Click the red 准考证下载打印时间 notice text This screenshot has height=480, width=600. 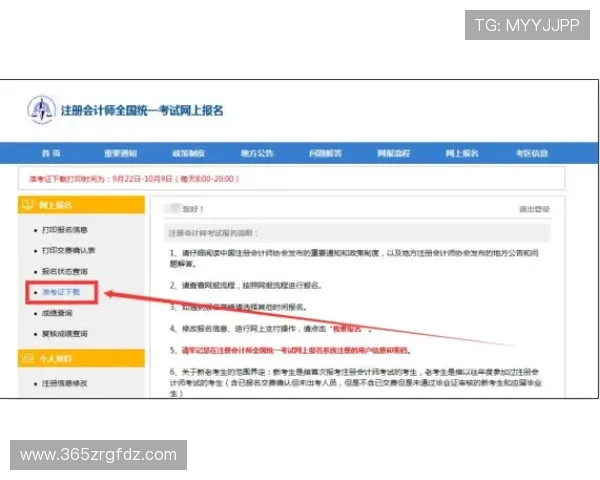[134, 179]
